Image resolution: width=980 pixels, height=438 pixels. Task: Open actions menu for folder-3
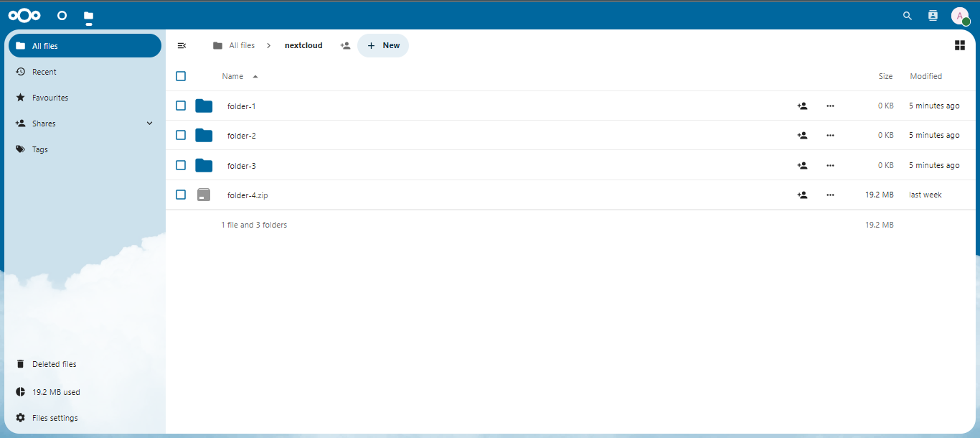coord(830,165)
